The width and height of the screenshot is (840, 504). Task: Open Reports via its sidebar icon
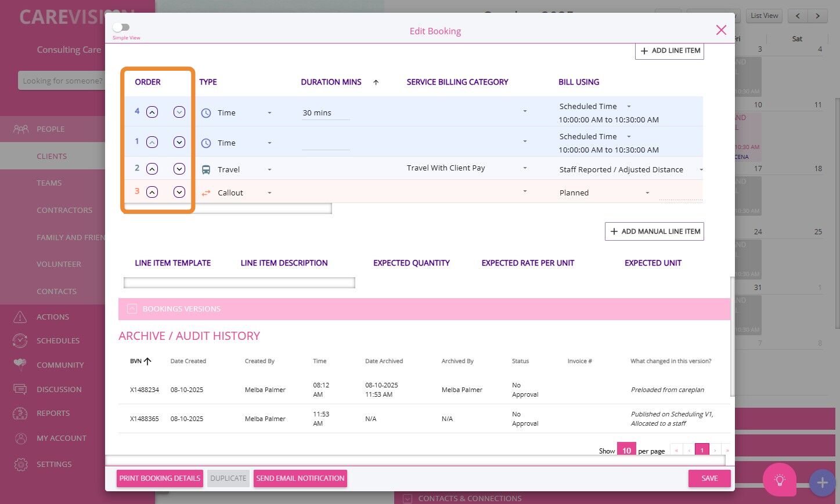point(20,413)
